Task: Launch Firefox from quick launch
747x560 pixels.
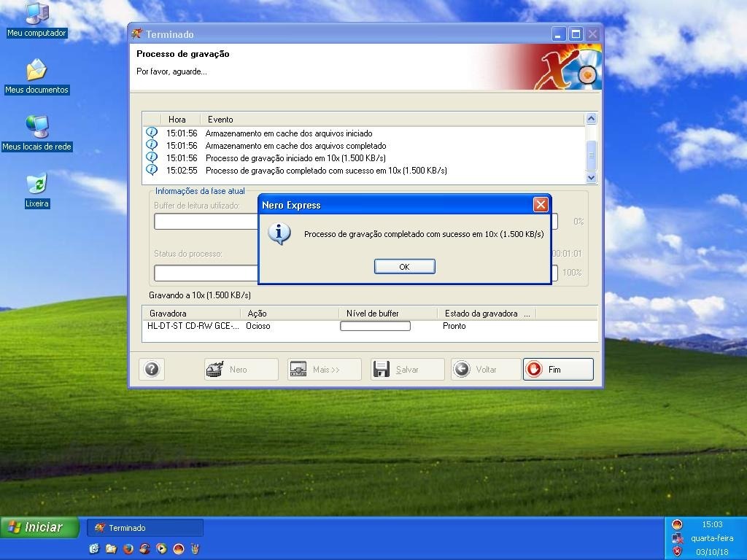Action: pyautogui.click(x=128, y=548)
